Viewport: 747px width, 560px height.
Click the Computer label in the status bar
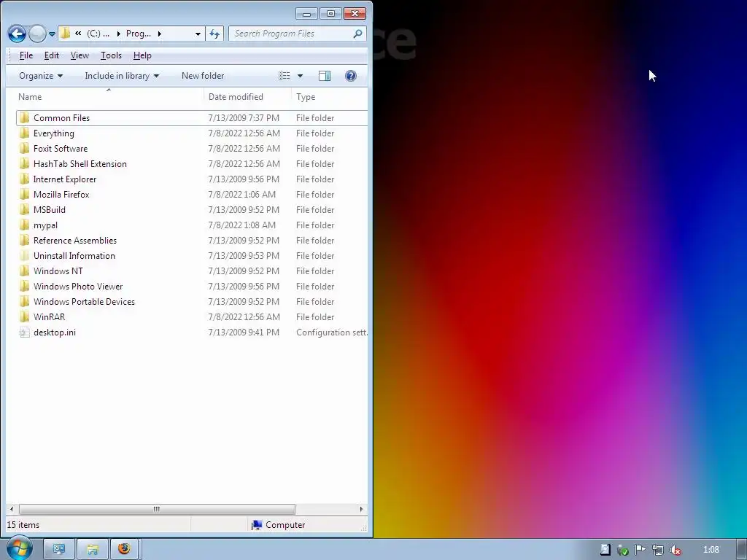click(285, 525)
